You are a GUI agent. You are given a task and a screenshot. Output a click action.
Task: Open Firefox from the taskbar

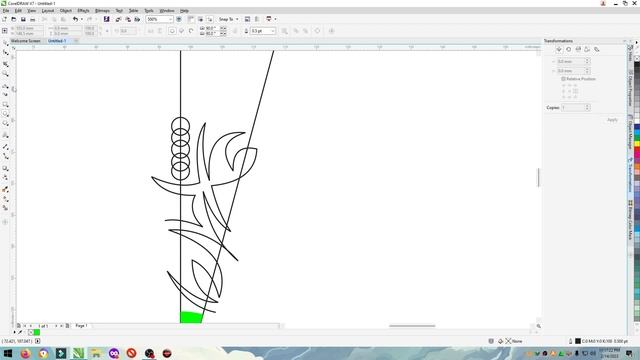click(25, 353)
